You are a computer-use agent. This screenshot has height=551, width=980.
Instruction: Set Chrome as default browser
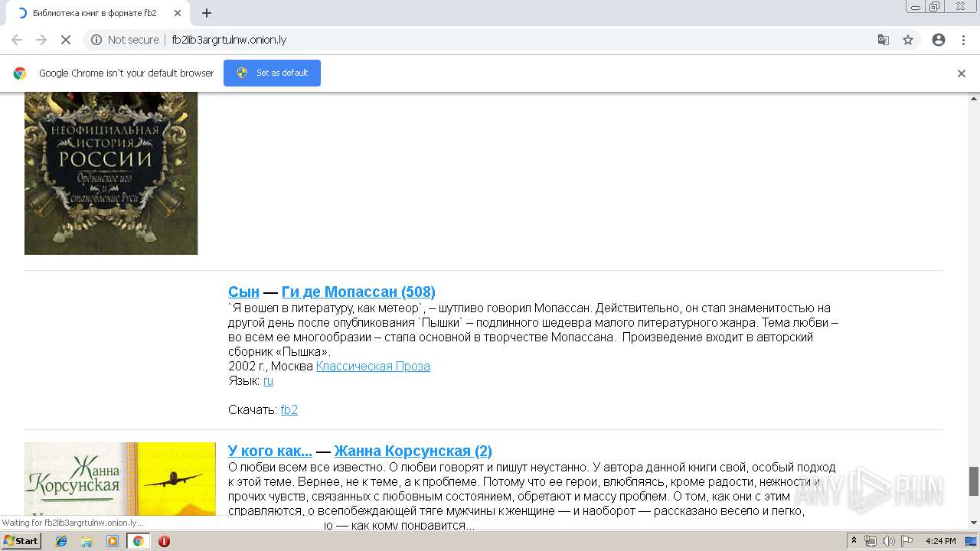click(272, 73)
